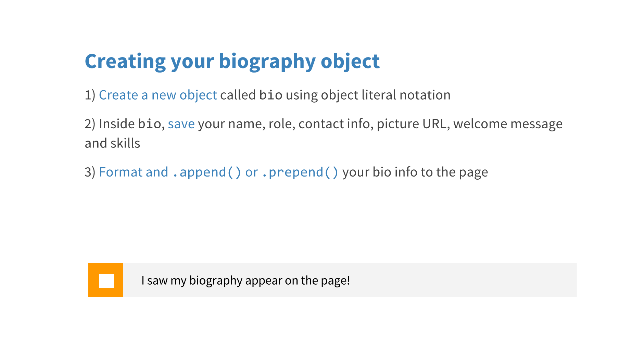
Task: Click the step number '3)'
Action: (x=90, y=172)
